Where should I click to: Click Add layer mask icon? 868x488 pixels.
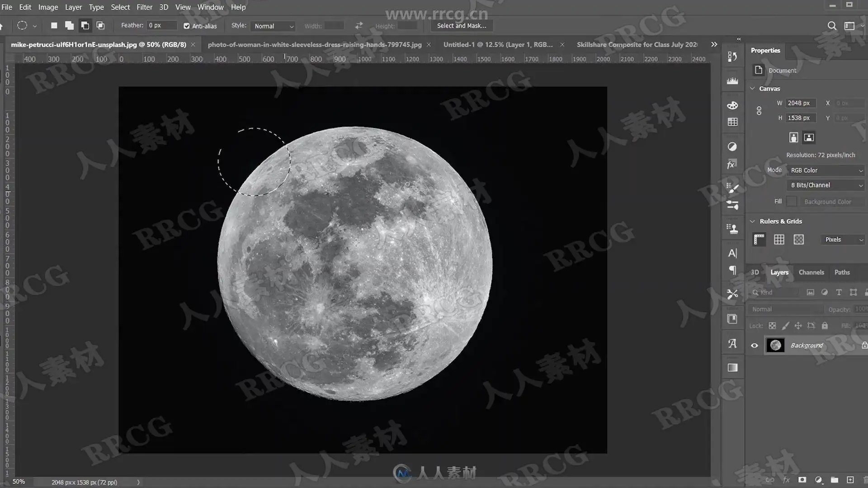(x=802, y=480)
